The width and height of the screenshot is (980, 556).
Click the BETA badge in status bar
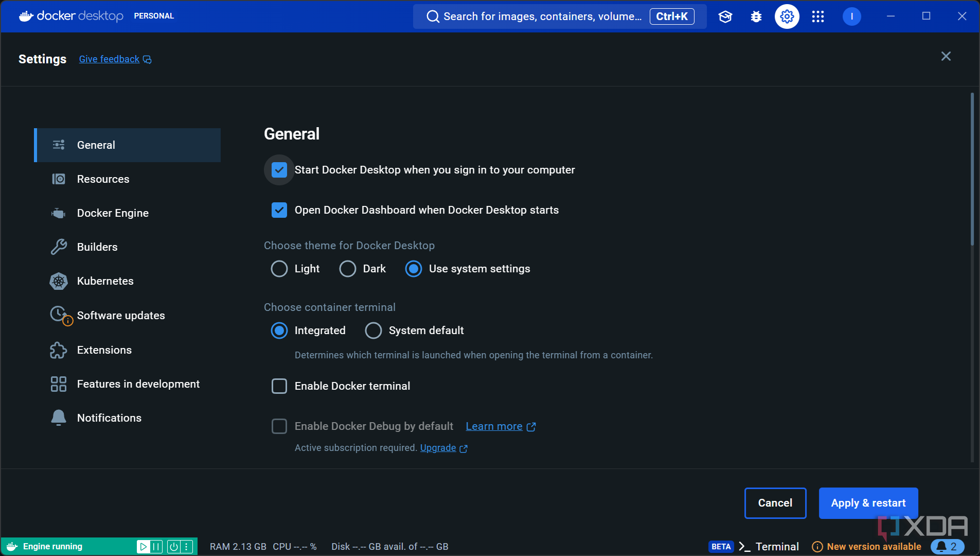[721, 547]
